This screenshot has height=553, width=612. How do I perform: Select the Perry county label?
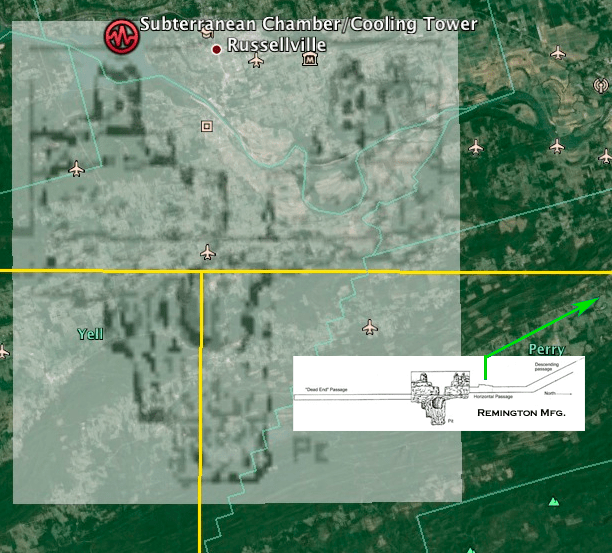(547, 350)
